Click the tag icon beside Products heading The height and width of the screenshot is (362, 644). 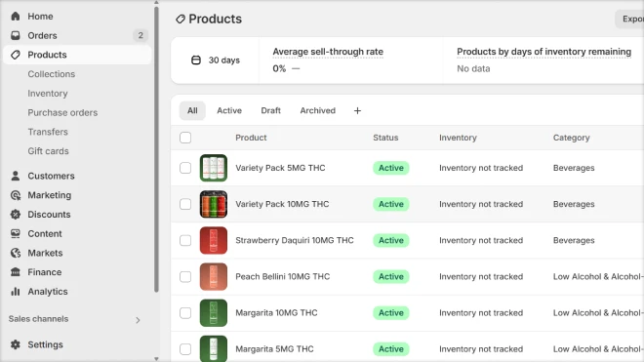tap(180, 19)
